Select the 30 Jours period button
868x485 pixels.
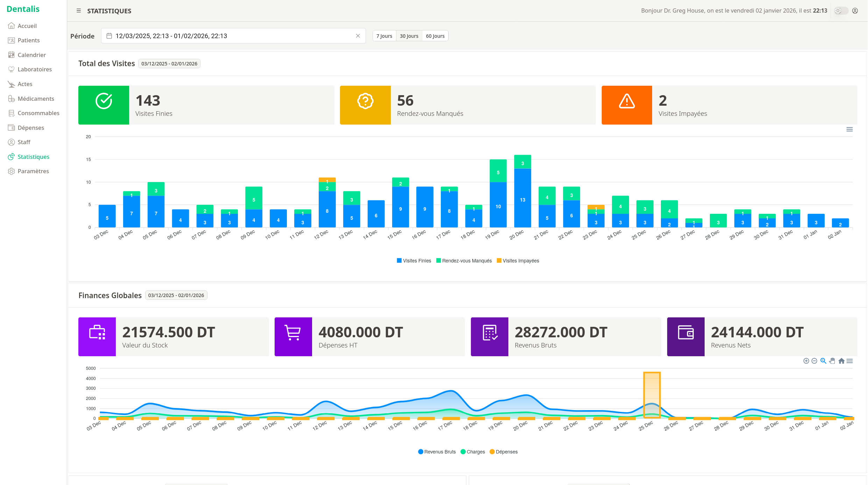click(x=409, y=36)
